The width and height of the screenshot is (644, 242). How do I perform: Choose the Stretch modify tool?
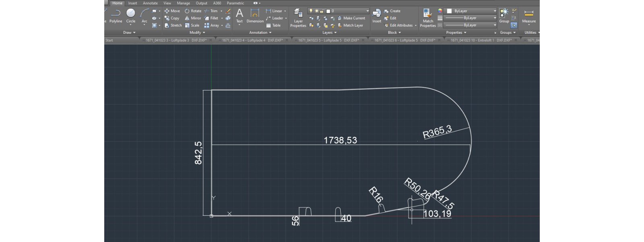pyautogui.click(x=173, y=25)
